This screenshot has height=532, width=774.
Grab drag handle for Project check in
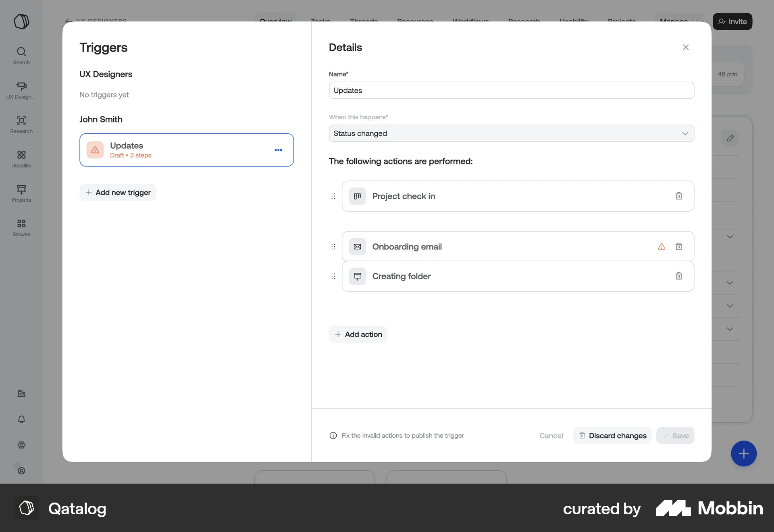[x=333, y=196]
